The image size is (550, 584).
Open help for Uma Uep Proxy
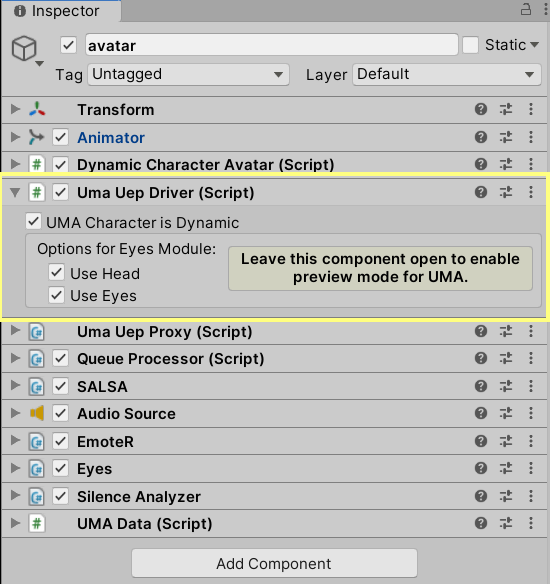point(481,331)
